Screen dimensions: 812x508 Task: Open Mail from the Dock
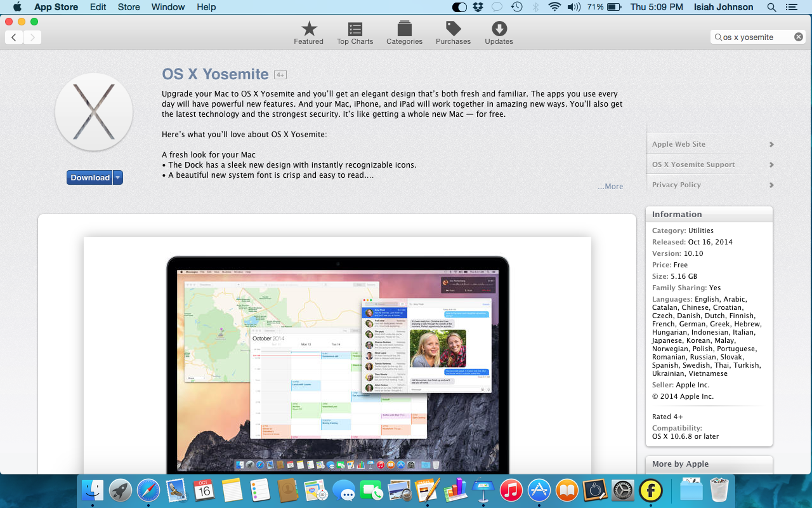[176, 490]
